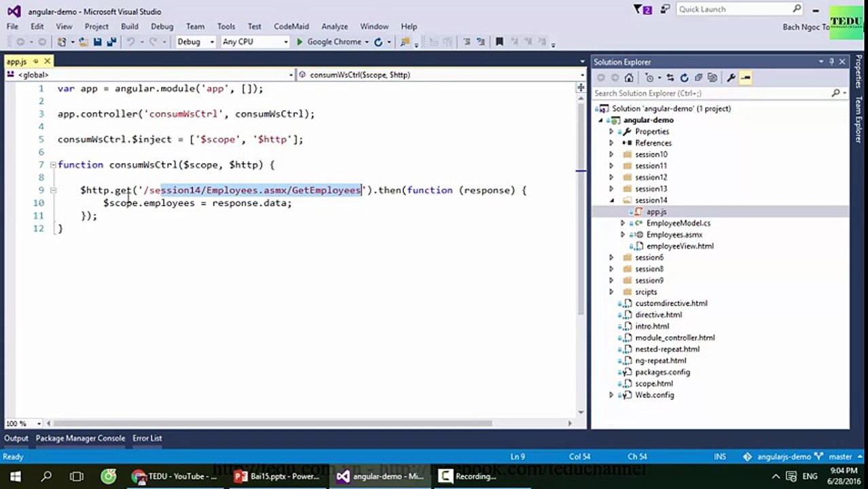This screenshot has width=868, height=489.
Task: Click the Open File folder icon
Action: (83, 42)
